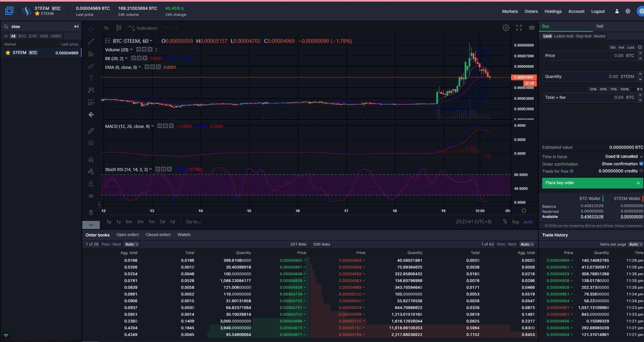Open trade history items per page dropdown
The width and height of the screenshot is (644, 342).
click(x=636, y=244)
